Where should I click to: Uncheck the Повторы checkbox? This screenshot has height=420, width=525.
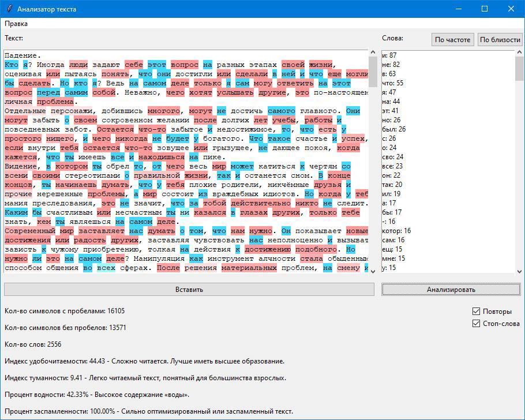476,312
